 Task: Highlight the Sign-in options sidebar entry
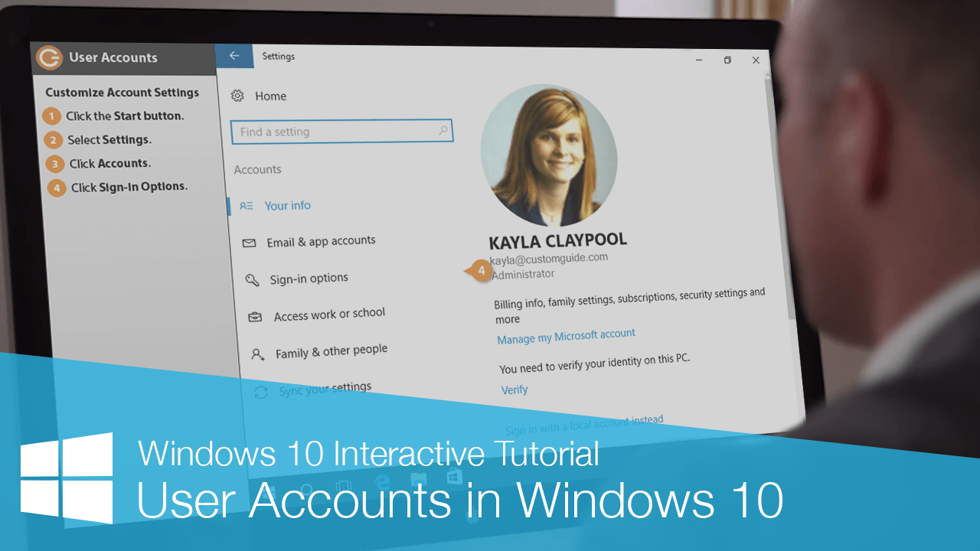point(309,278)
